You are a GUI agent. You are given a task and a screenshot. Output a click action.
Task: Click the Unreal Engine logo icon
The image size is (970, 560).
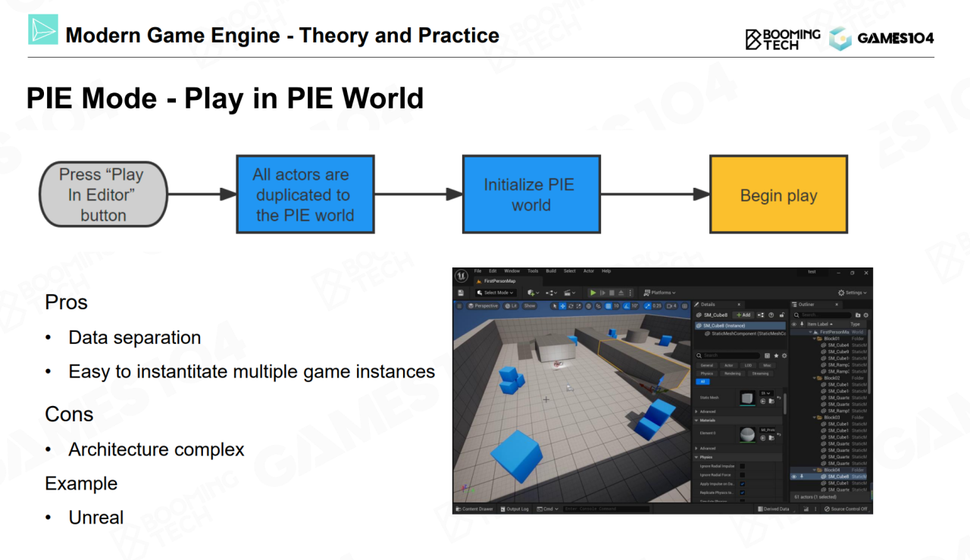[x=461, y=275]
